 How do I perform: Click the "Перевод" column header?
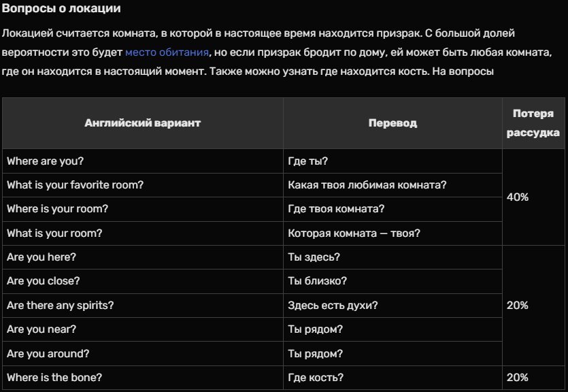coord(392,123)
